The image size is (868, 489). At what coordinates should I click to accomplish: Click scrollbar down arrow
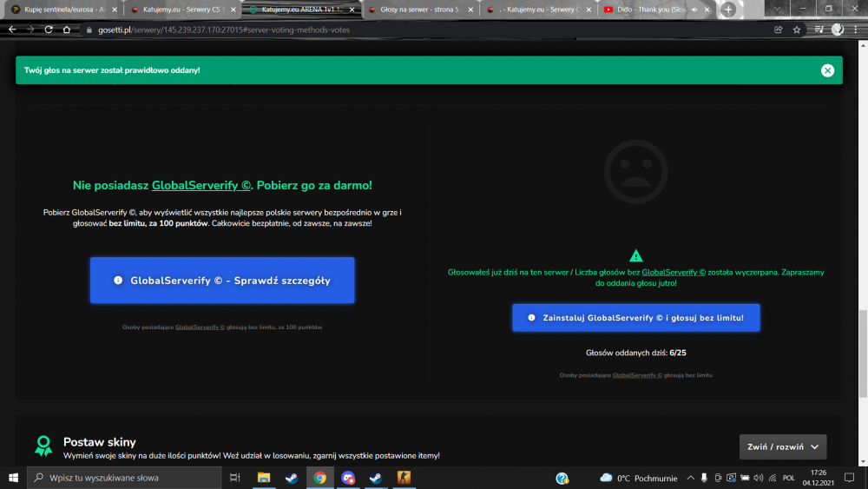863,462
